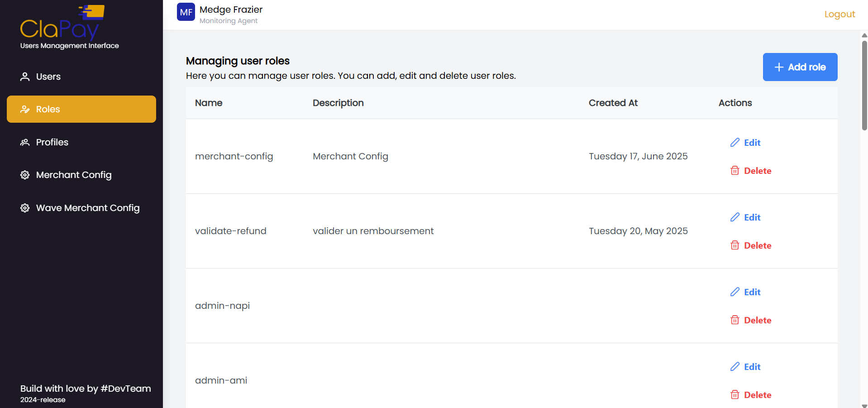Viewport: 868px width, 408px height.
Task: Click the trash icon for admin-napi row
Action: pyautogui.click(x=734, y=320)
